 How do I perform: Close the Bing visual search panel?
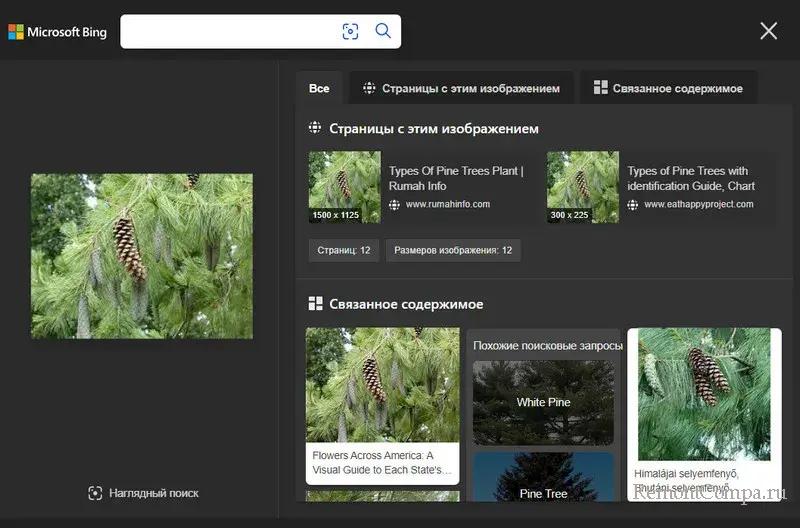click(x=768, y=31)
